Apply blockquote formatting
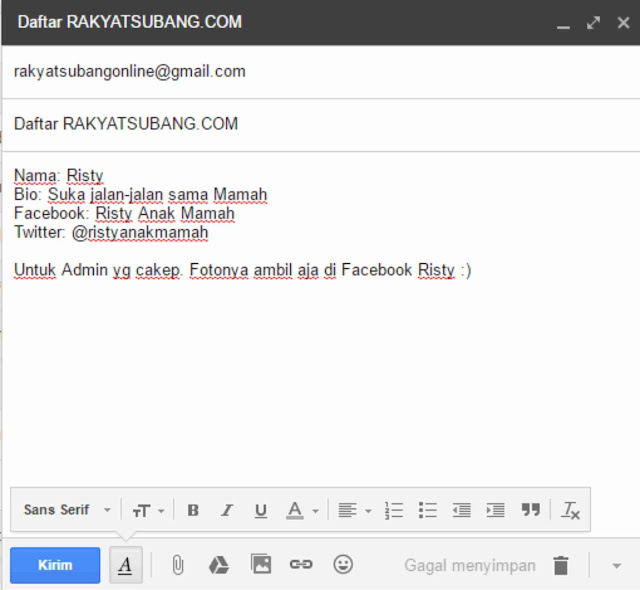The height and width of the screenshot is (590, 640). point(530,509)
